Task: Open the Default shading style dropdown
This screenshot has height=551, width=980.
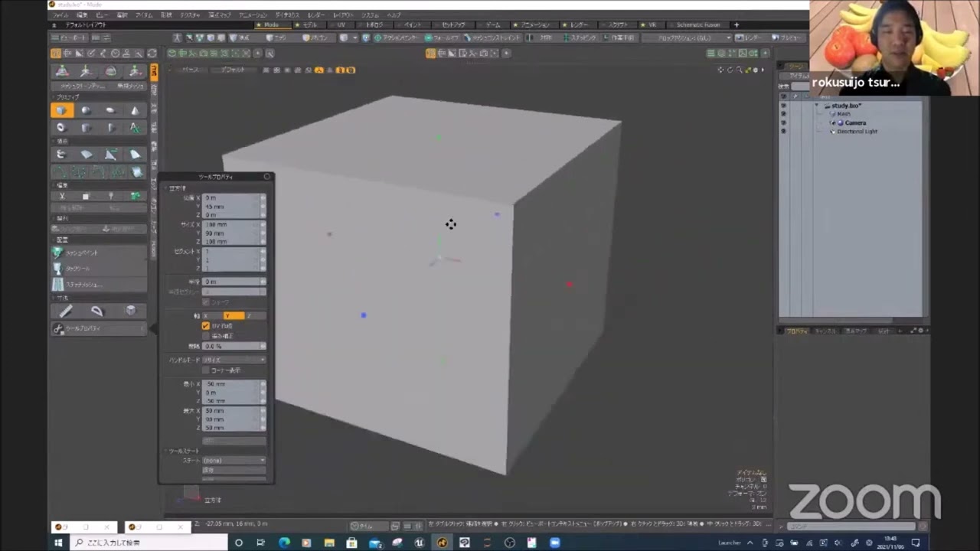Action: (x=234, y=70)
